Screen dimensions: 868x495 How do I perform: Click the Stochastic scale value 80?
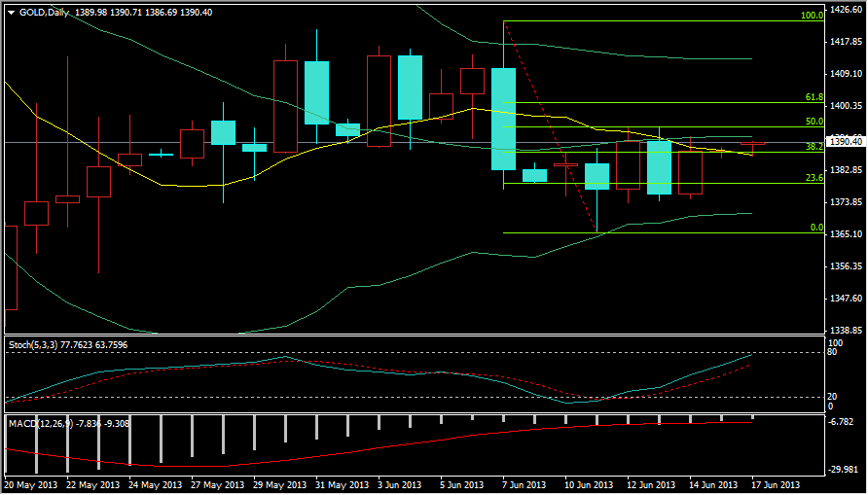834,352
